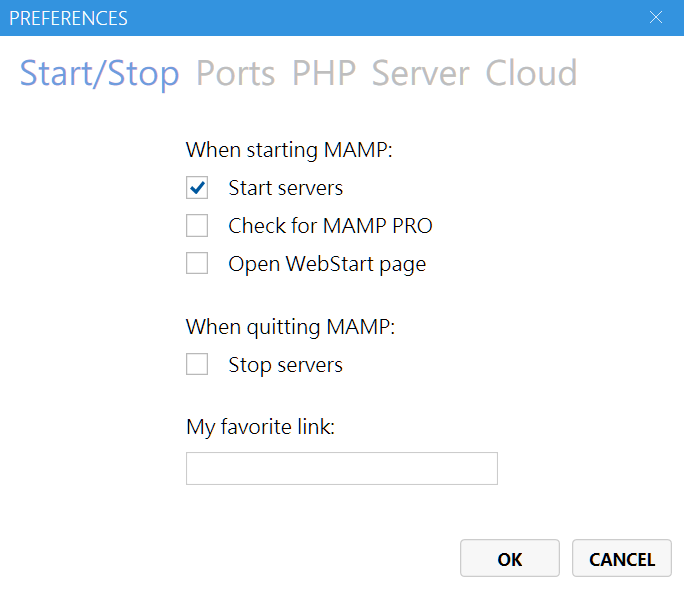Confirm preferences with the OK button
684x589 pixels.
click(509, 560)
